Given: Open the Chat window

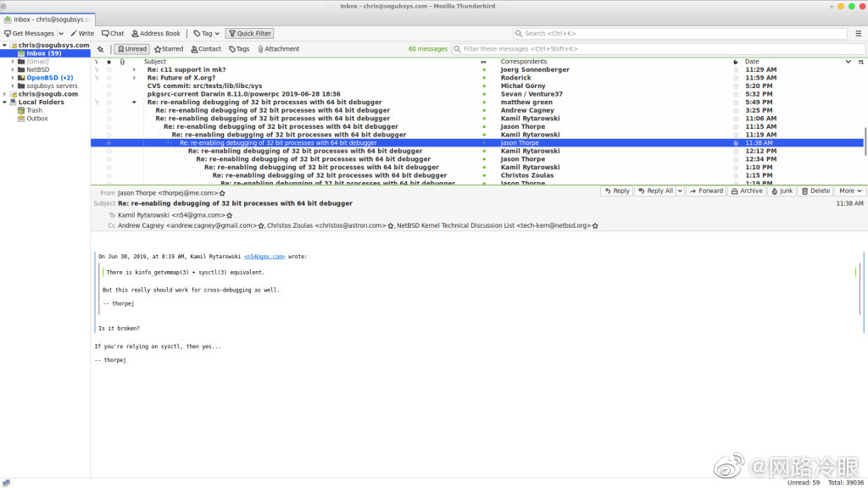Looking at the screenshot, I should click(x=113, y=34).
